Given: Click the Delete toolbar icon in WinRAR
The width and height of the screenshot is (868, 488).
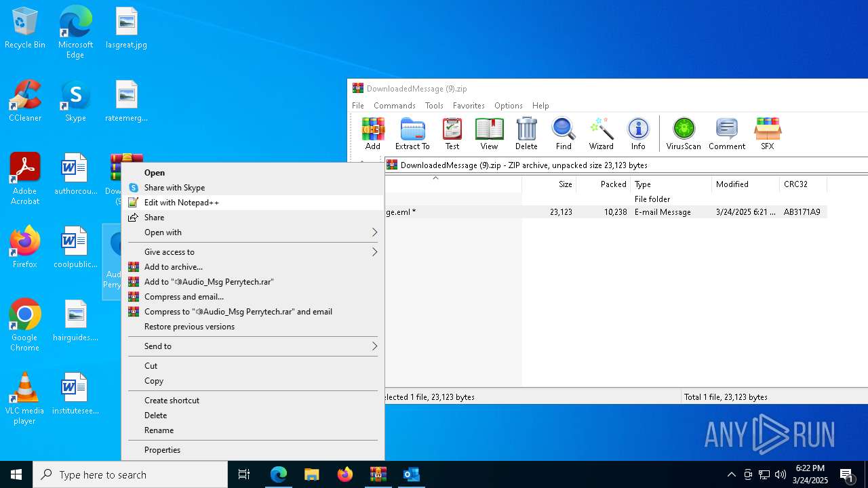Looking at the screenshot, I should coord(526,134).
